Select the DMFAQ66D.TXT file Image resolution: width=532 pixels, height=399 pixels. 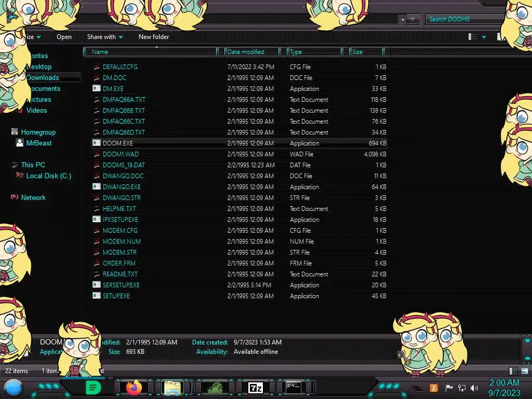click(124, 132)
